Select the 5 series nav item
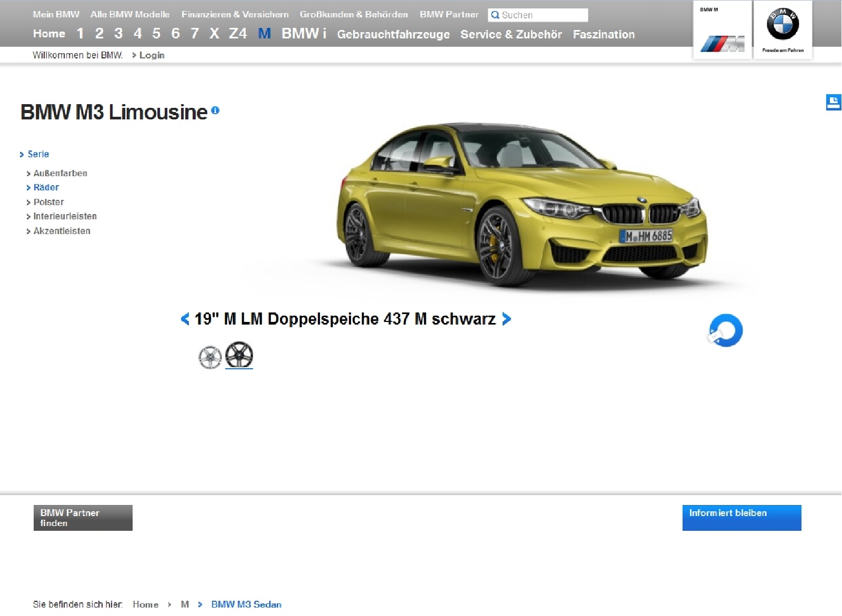Image resolution: width=842 pixels, height=616 pixels. point(156,34)
